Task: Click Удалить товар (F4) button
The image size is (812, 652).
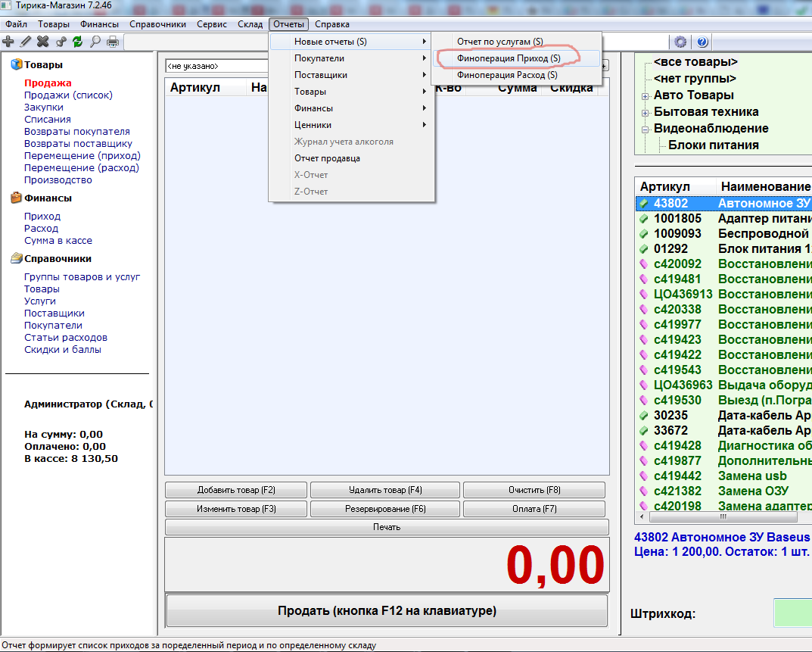Action: tap(385, 490)
